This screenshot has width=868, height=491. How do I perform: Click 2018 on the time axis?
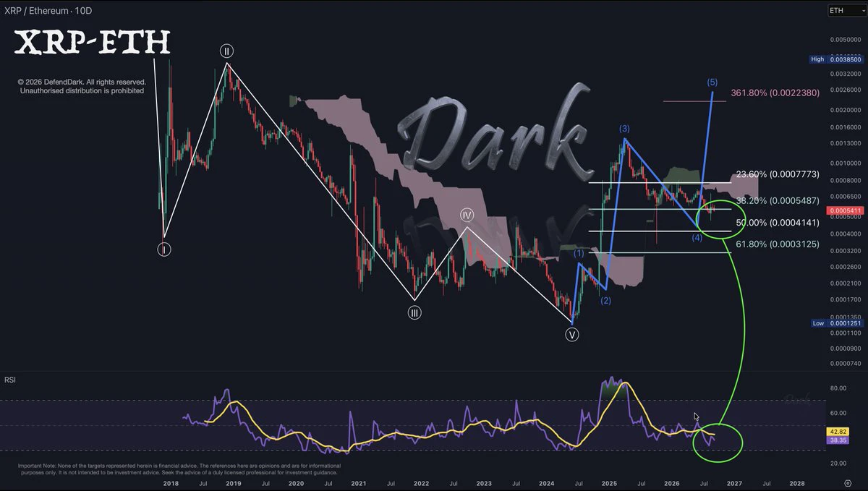[x=171, y=482]
